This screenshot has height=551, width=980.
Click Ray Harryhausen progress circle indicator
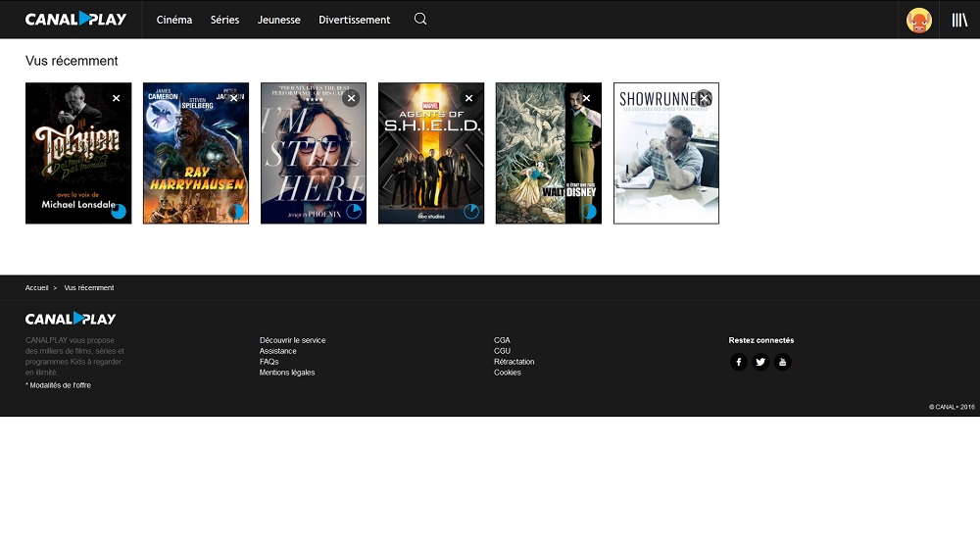pyautogui.click(x=235, y=212)
